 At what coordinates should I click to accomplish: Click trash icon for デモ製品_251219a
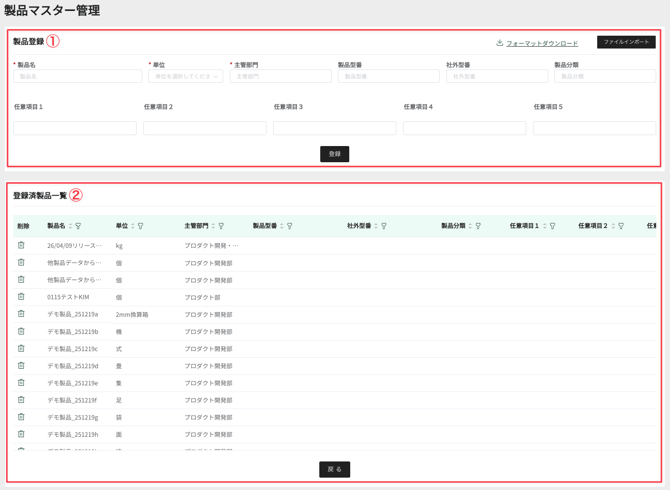pos(21,314)
